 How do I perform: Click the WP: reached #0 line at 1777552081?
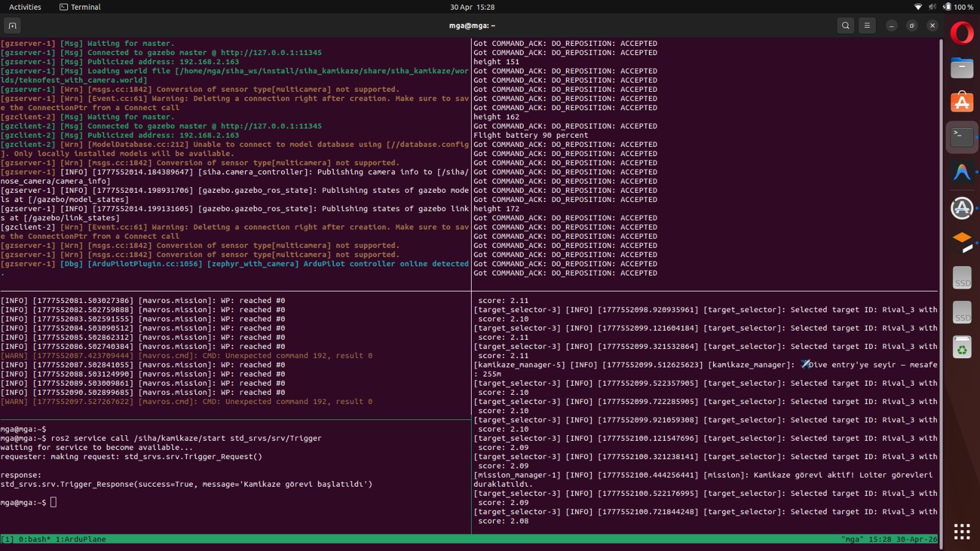coord(143,301)
